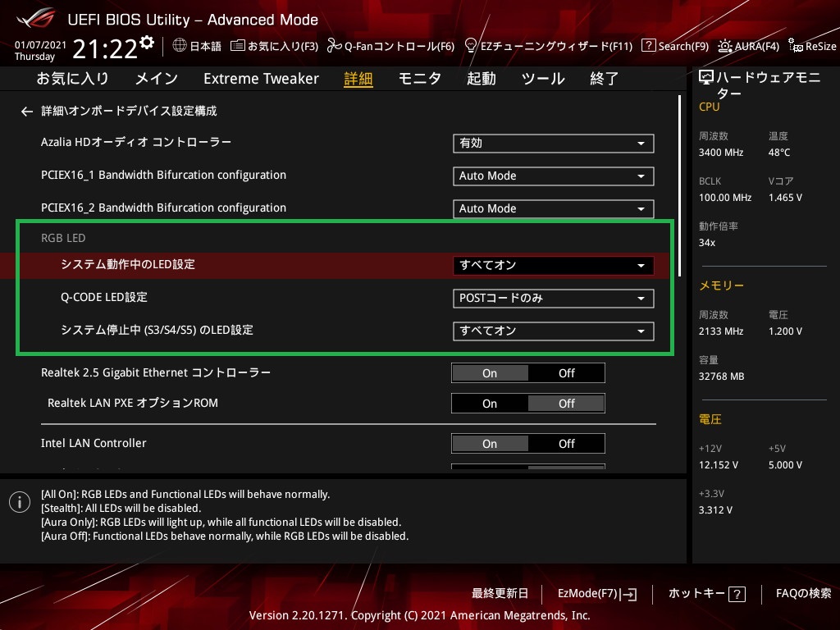Click the main settings list scrollbar

(679, 186)
